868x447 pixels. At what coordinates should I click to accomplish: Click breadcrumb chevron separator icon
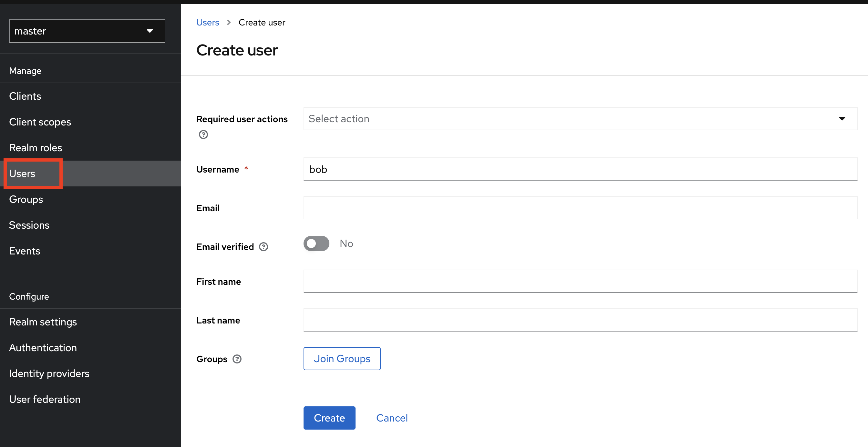pos(229,22)
